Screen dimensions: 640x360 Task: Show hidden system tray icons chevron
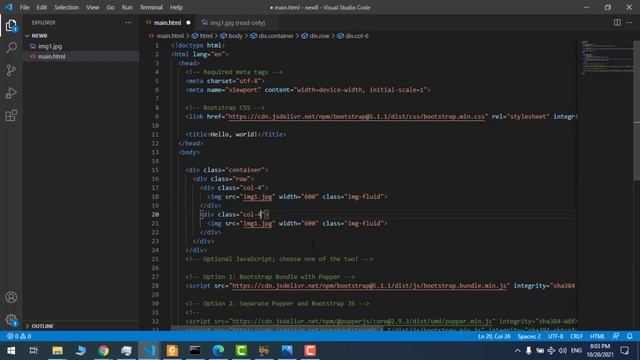click(x=517, y=351)
